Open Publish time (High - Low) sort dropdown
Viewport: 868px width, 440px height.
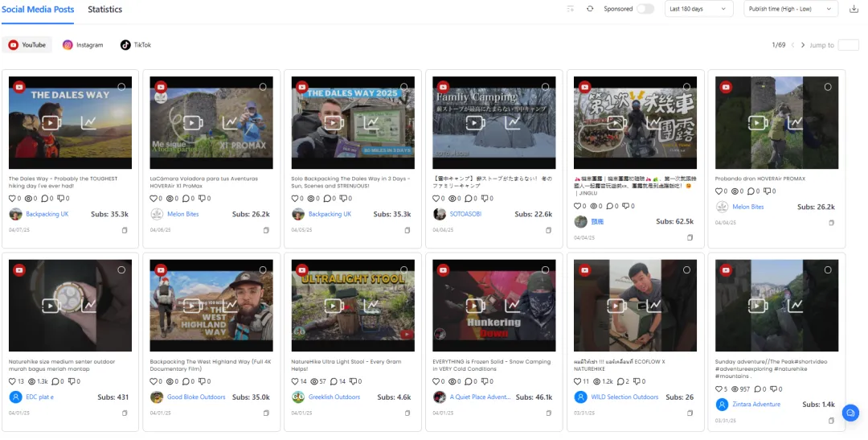791,9
